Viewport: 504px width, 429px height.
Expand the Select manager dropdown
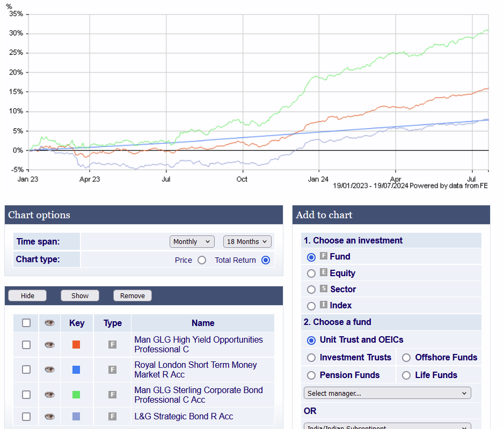coord(387,393)
